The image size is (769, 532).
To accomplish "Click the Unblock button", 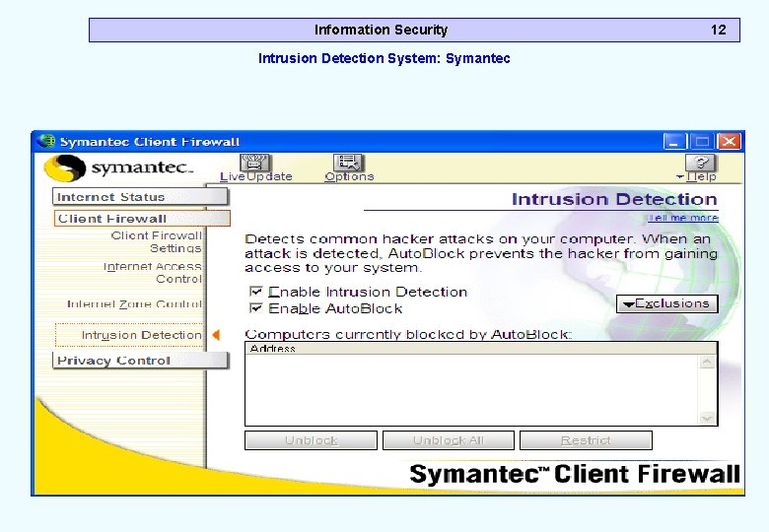I will click(311, 440).
